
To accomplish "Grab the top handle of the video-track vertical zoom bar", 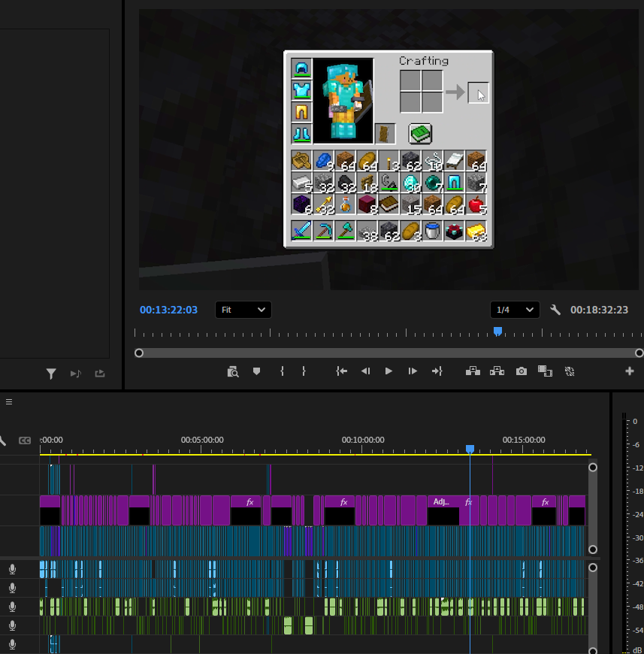I will click(x=593, y=468).
